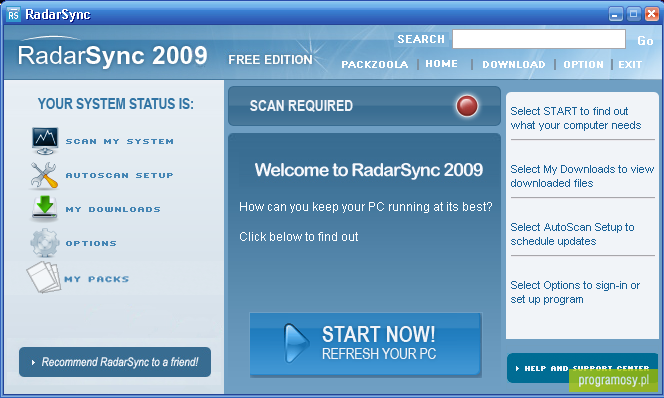Close the RadarSync window

click(652, 14)
